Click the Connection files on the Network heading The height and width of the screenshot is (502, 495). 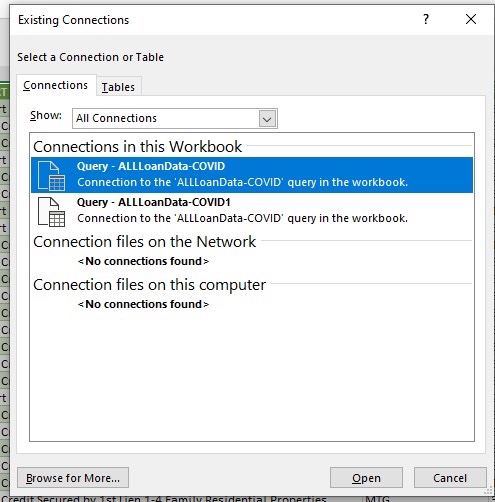[x=145, y=242]
